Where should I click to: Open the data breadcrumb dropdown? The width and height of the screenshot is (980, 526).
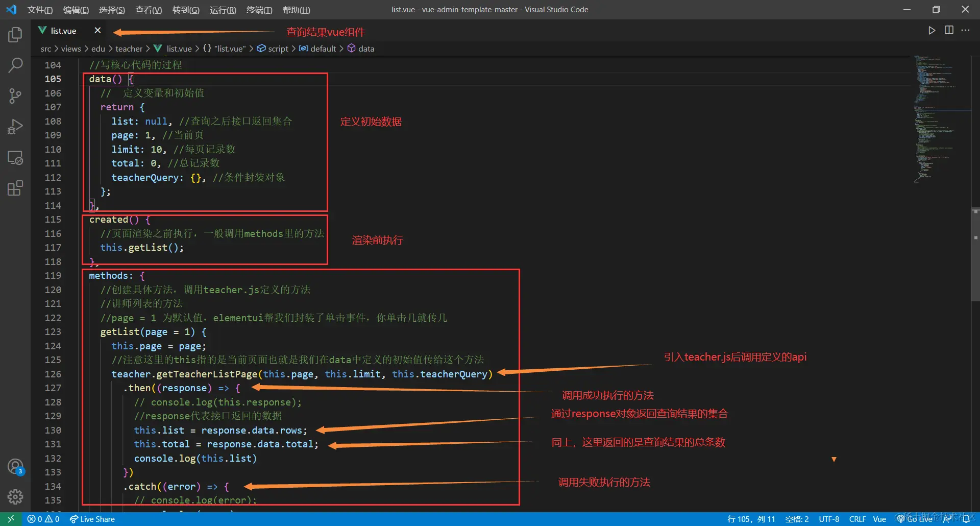tap(366, 49)
